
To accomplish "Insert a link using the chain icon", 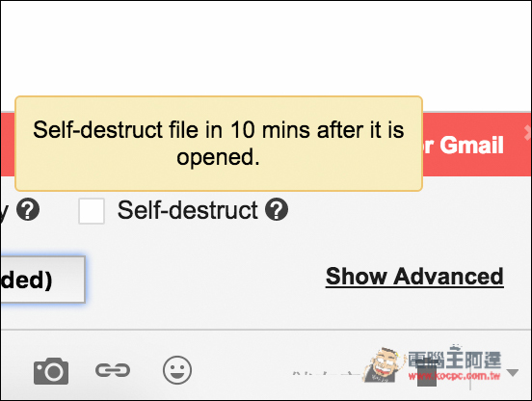I will [x=113, y=370].
